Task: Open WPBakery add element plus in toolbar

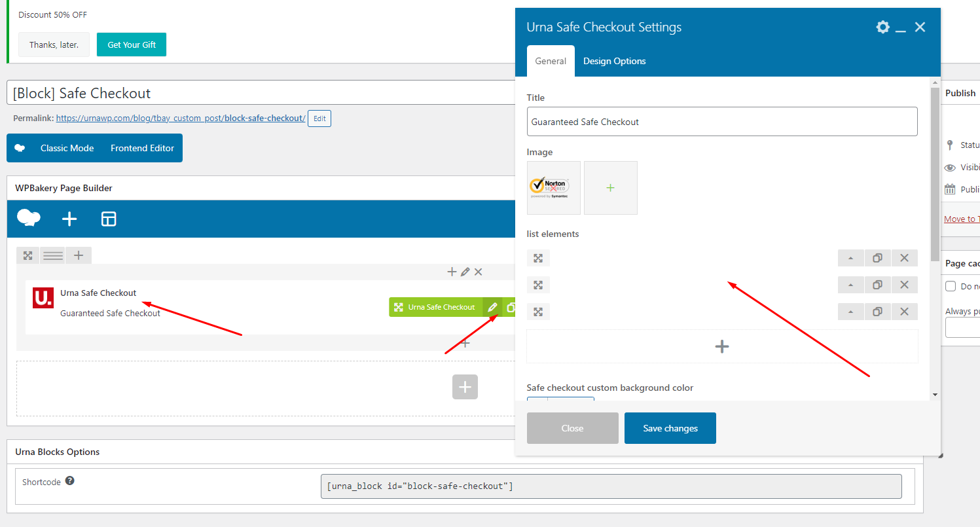Action: [x=69, y=219]
